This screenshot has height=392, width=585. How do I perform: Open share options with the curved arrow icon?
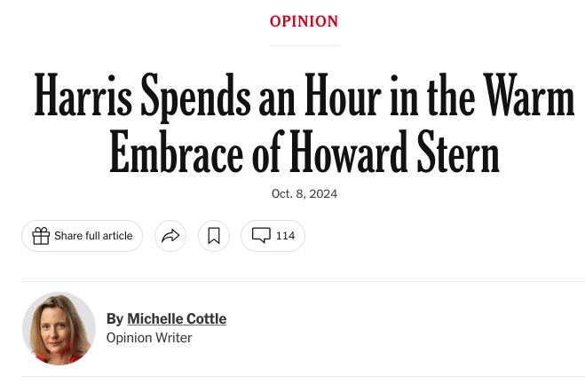point(170,236)
